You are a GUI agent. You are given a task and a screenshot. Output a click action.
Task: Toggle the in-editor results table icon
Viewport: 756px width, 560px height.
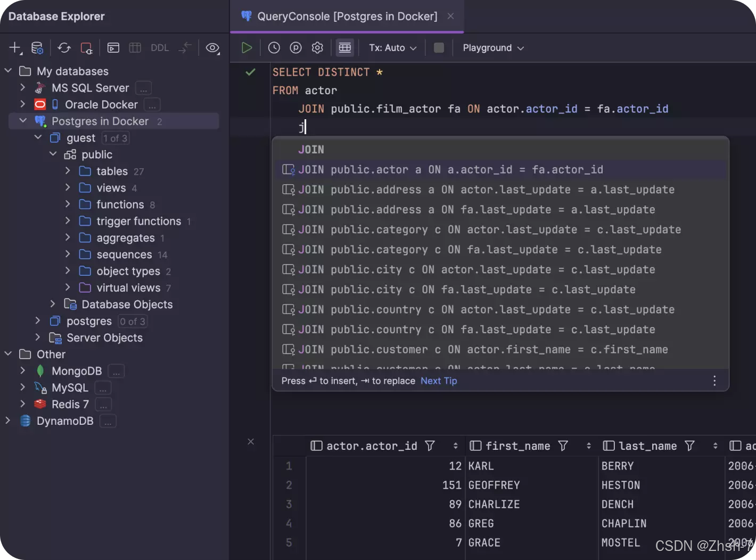coord(345,48)
